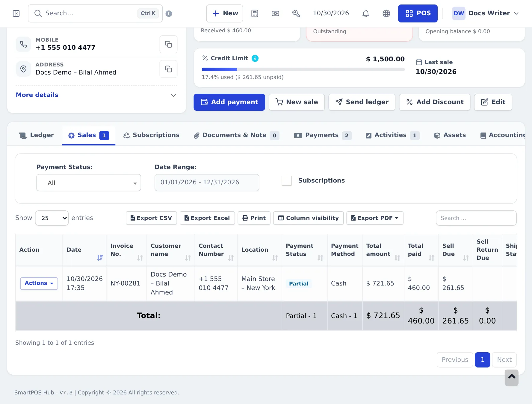Viewport: 532px width, 404px height.
Task: Open Export PDF dropdown
Action: [375, 218]
